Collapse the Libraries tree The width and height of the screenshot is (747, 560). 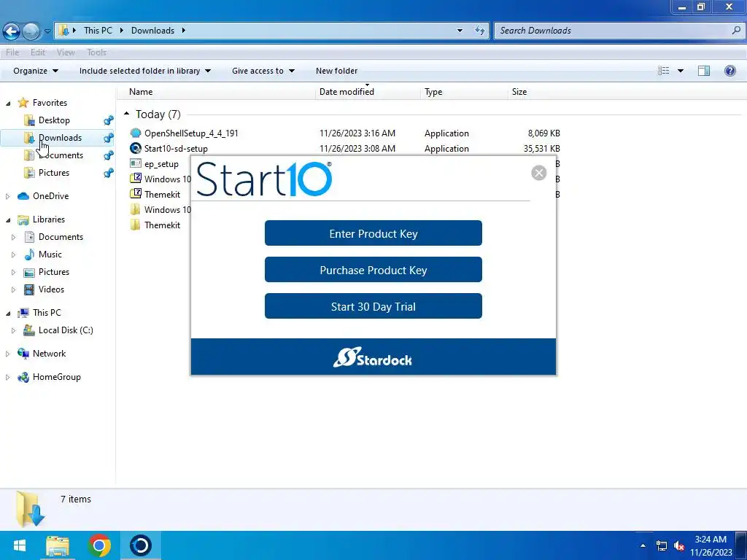point(8,219)
